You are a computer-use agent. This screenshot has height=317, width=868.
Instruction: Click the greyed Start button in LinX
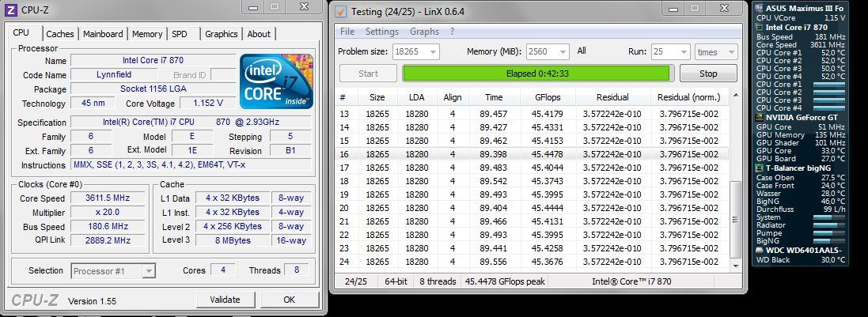pos(368,74)
